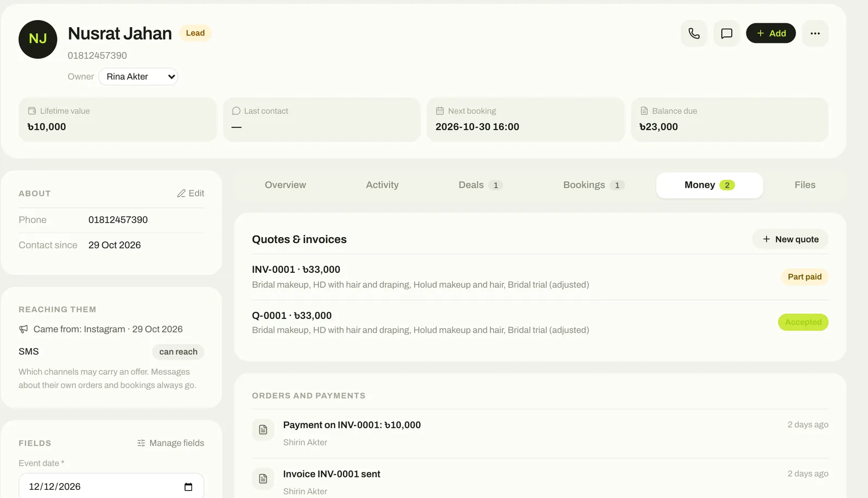Click the About phone number 01812457390
The height and width of the screenshot is (498, 868).
click(x=118, y=220)
